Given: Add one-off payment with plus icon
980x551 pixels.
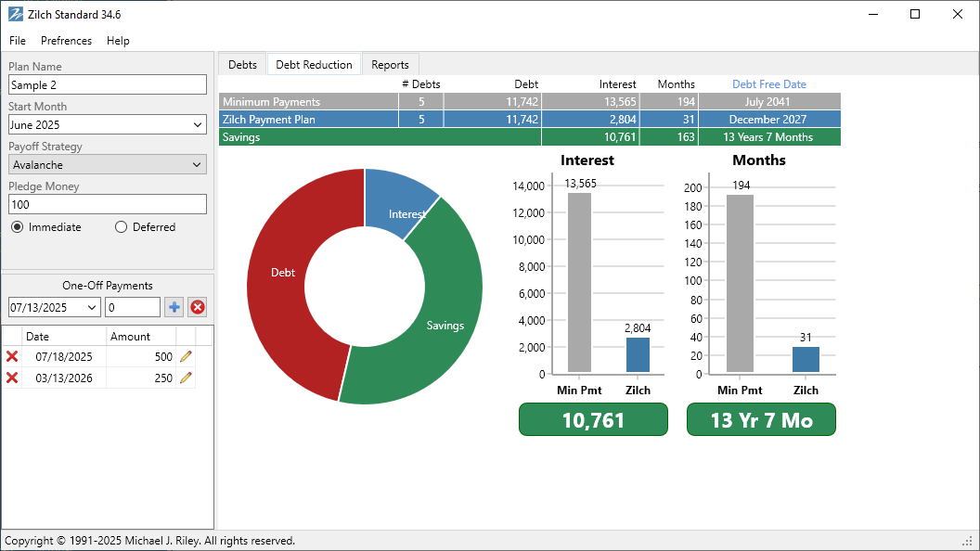Looking at the screenshot, I should (x=174, y=307).
